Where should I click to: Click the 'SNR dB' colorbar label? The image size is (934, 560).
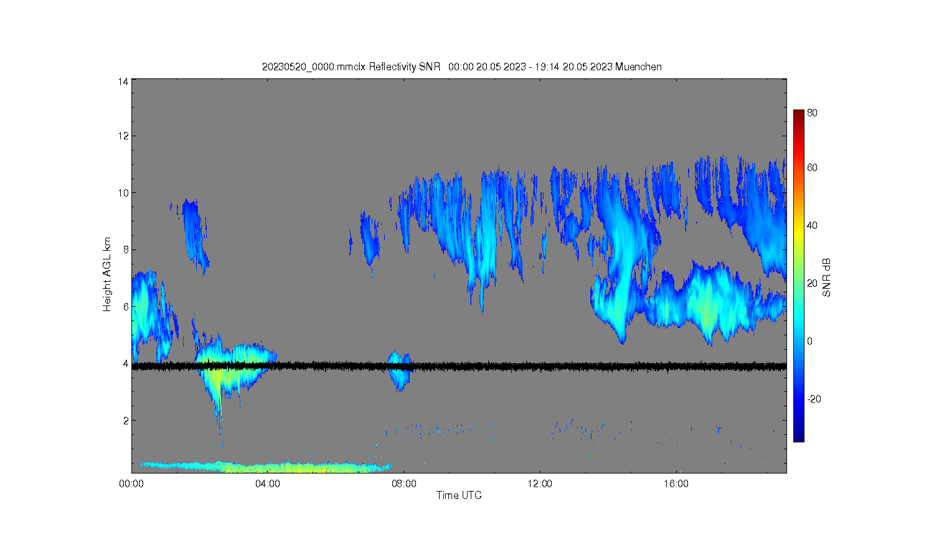click(827, 278)
